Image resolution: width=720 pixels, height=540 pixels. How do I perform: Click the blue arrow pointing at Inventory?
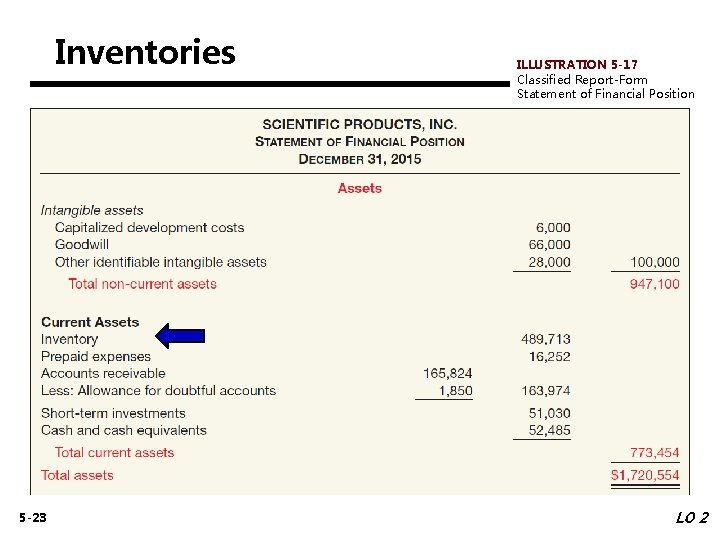pos(180,336)
